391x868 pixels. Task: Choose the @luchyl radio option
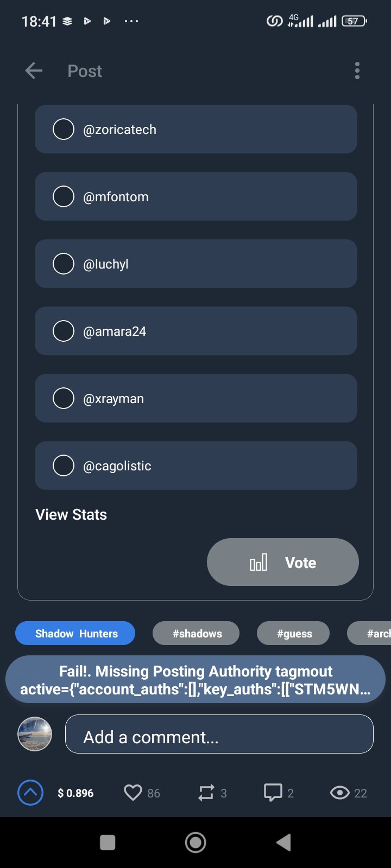[64, 264]
